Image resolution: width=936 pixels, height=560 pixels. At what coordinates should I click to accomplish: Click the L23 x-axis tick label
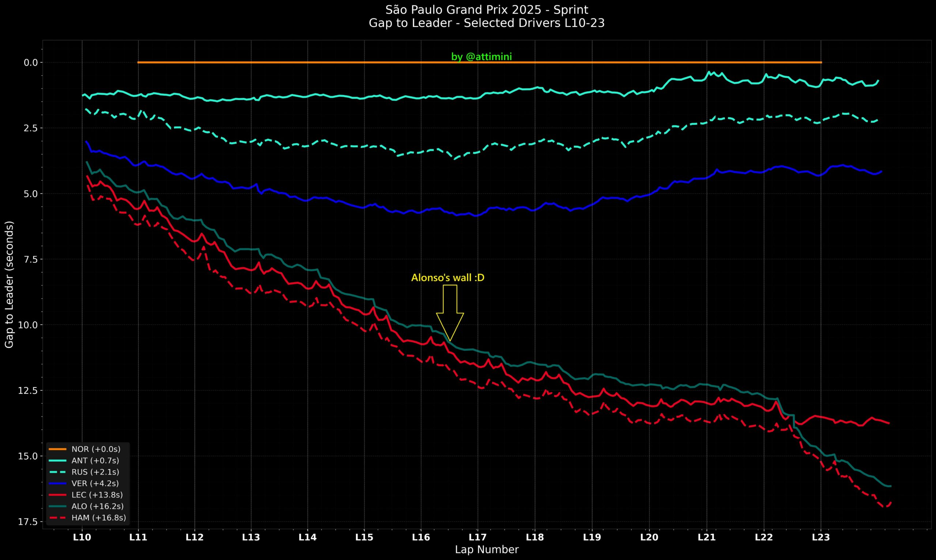pyautogui.click(x=821, y=537)
